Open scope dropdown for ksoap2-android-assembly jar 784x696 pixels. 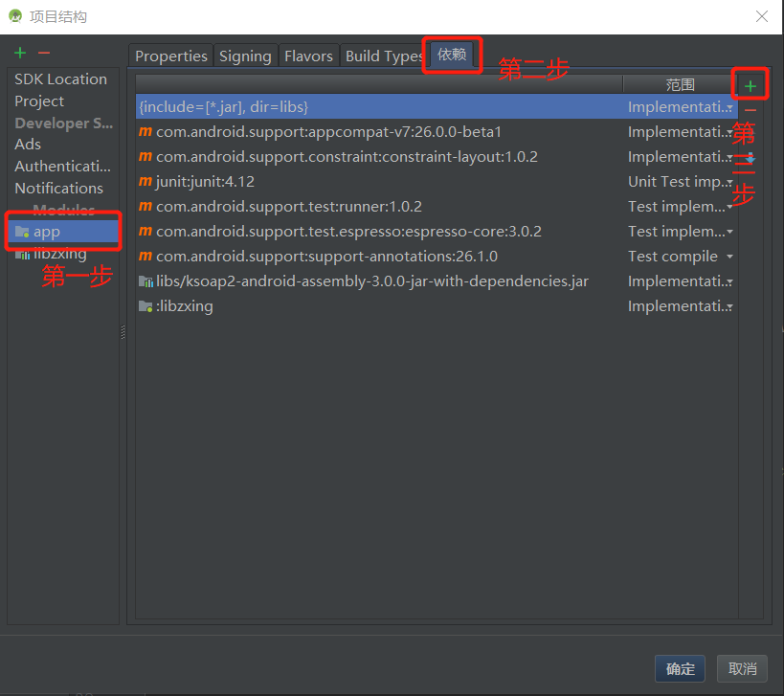729,281
